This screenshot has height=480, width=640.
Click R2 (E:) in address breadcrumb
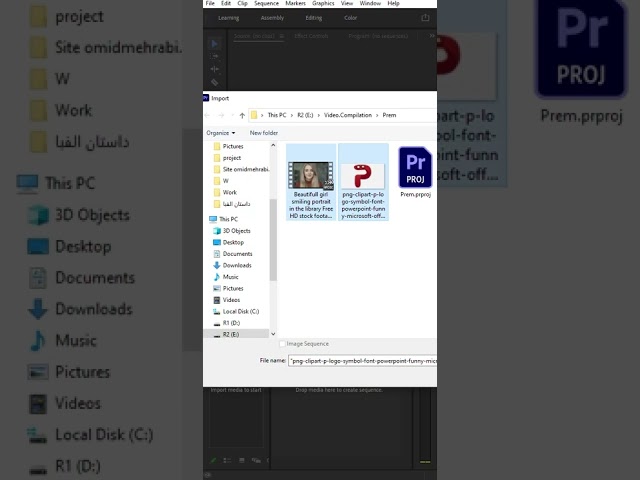(305, 115)
